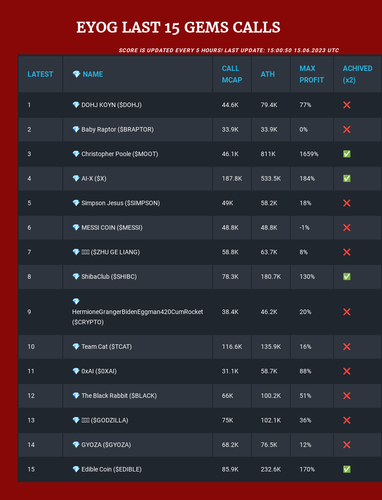Click green check mark in Christopher Poole row
Viewport: 382px width, 500px height.
click(x=347, y=154)
